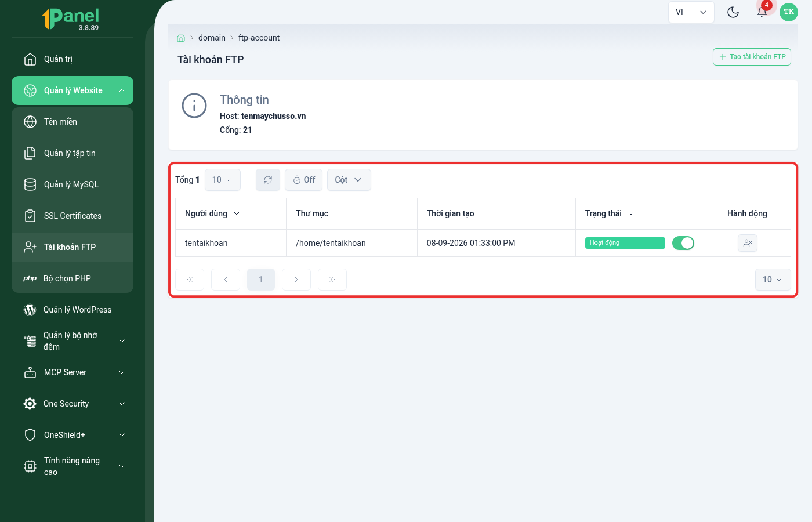This screenshot has width=812, height=522.
Task: Expand Tính năng nâng cao menu
Action: (72, 466)
